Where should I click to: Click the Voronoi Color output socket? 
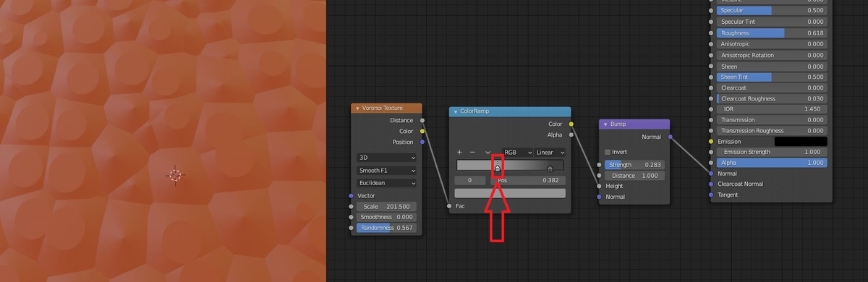point(422,131)
